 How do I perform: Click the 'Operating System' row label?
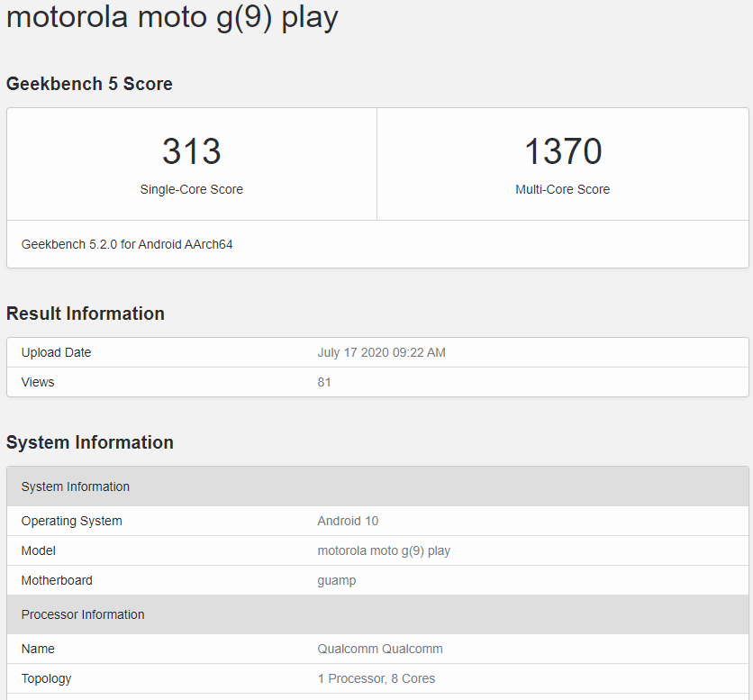click(x=71, y=522)
